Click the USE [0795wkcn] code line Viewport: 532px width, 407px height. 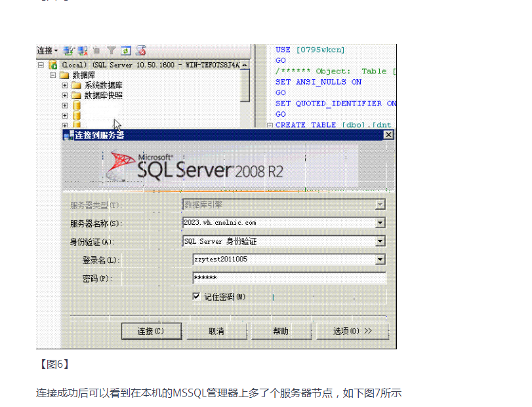coord(310,50)
